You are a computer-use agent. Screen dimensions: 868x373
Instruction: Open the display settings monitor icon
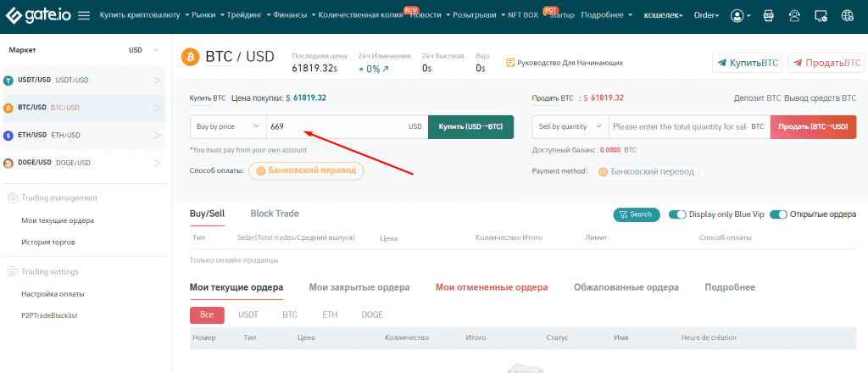point(821,15)
